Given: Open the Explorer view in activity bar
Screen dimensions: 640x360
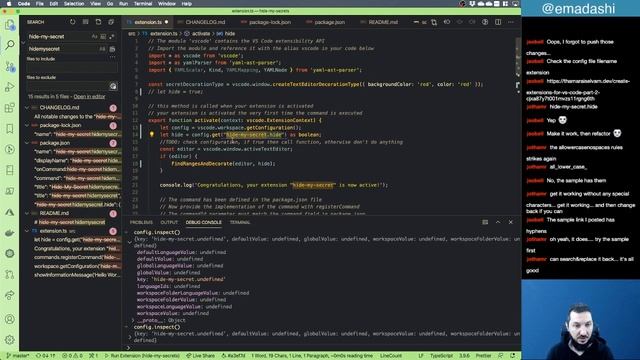Looking at the screenshot, I should [10, 25].
